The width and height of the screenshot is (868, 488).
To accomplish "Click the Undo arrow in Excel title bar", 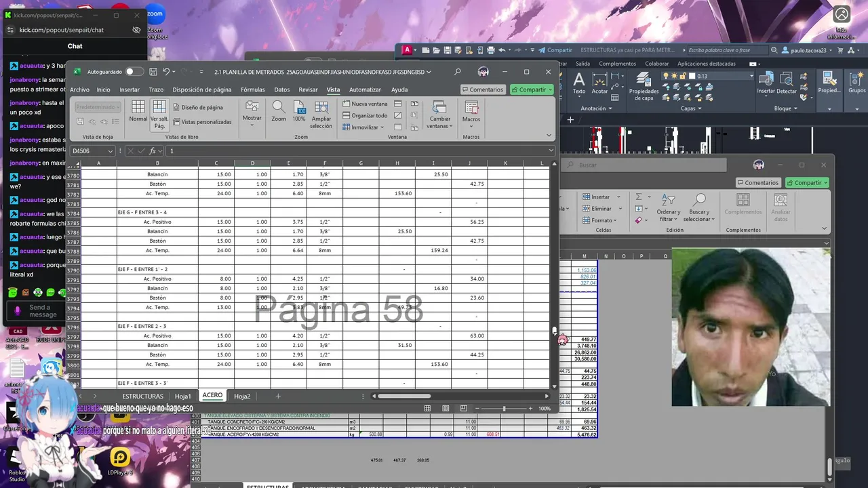I will 165,72.
